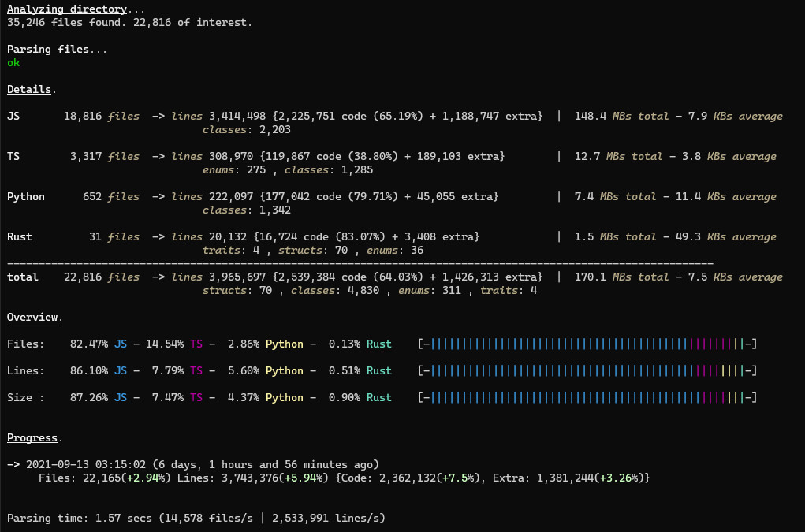Select the "Progress" section heading
The width and height of the screenshot is (805, 532).
tap(33, 437)
